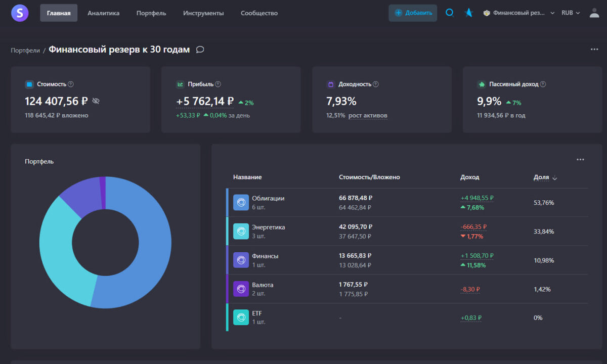Select the Облигации asset category icon
Image resolution: width=607 pixels, height=364 pixels.
[x=241, y=202]
